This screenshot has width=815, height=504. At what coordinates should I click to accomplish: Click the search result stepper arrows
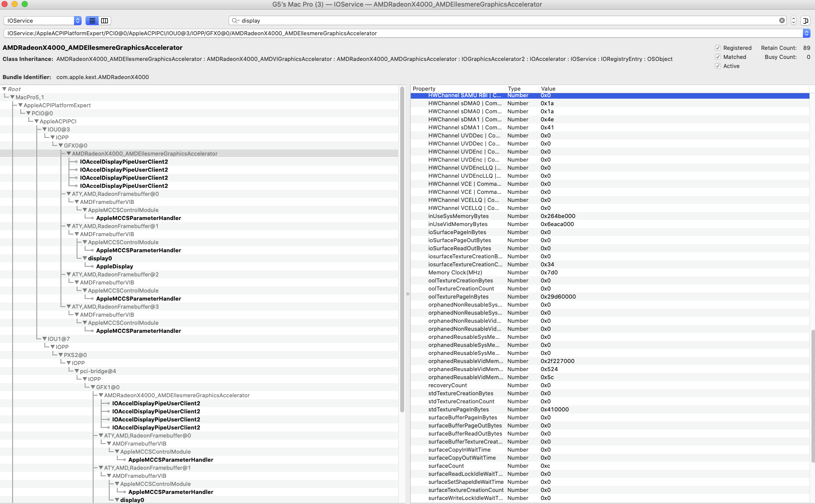793,21
